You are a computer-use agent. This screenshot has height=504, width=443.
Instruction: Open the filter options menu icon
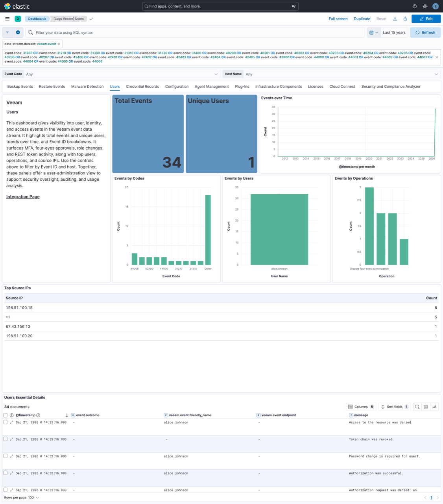pyautogui.click(x=7, y=33)
